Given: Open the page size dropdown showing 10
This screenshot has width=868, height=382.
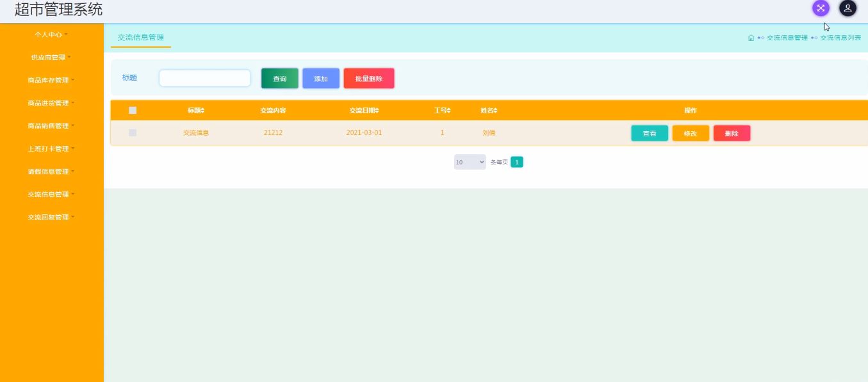Looking at the screenshot, I should 470,163.
